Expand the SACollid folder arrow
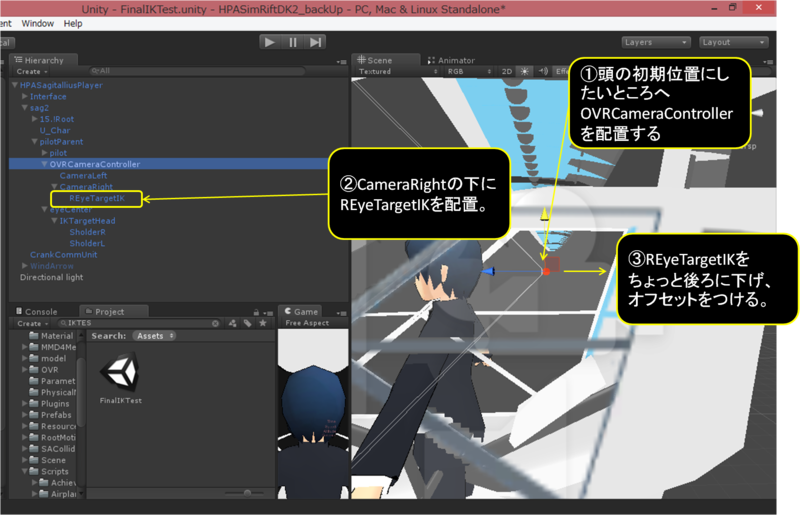Viewport: 800px width, 515px height. (x=24, y=449)
